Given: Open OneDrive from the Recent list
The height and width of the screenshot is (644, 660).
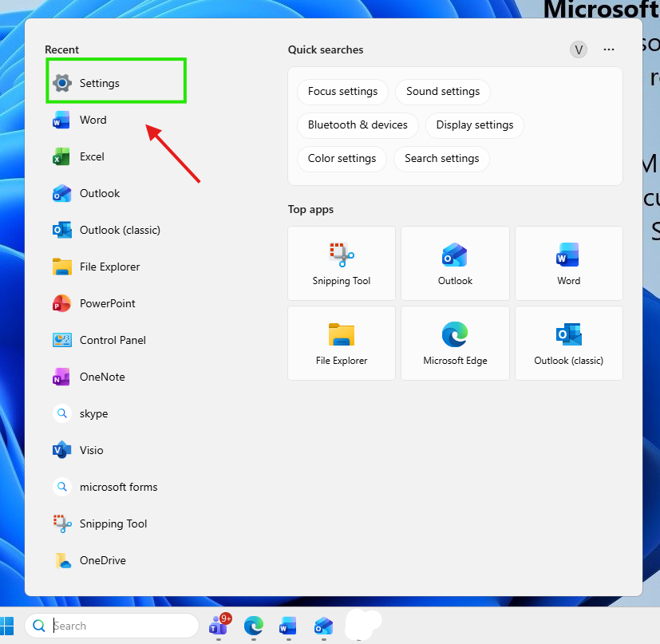Looking at the screenshot, I should [x=102, y=560].
